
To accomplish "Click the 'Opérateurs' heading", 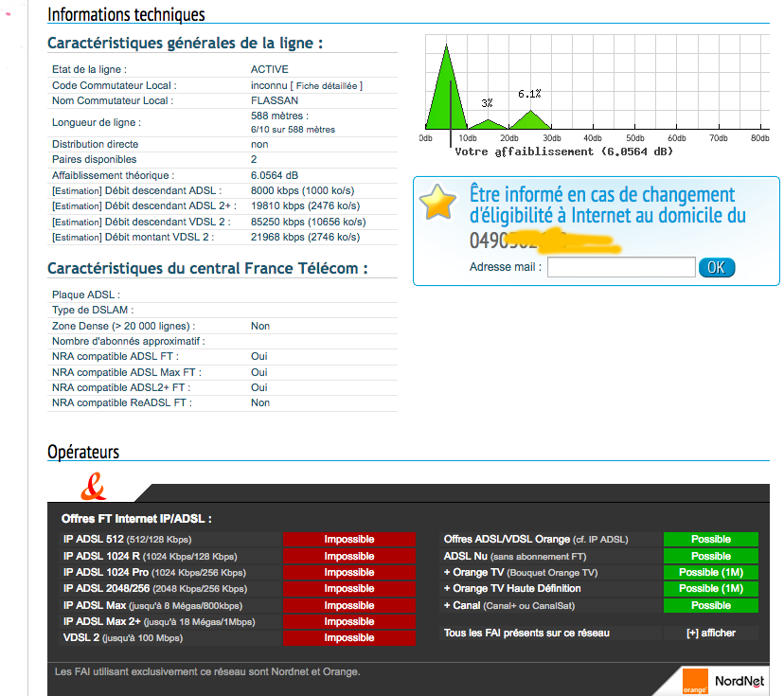I will (x=83, y=452).
